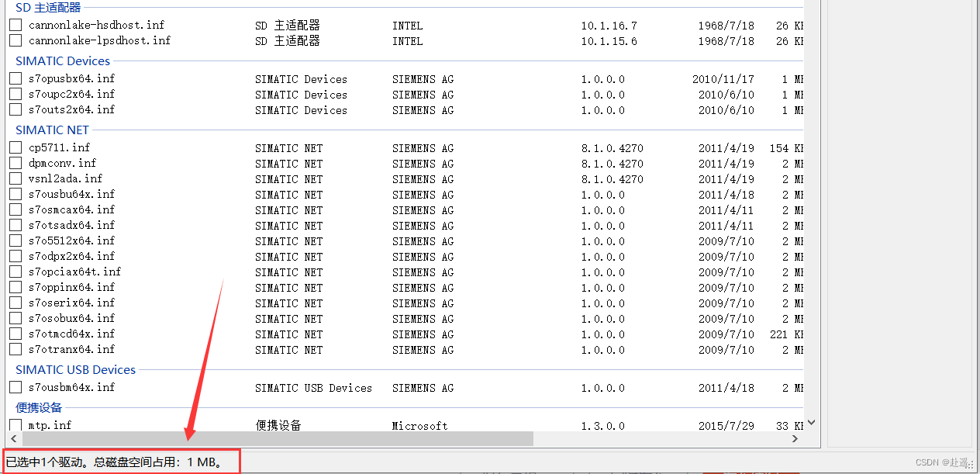Tick the s7oupc2x64.inf checkbox
Viewport: 980px width, 474px height.
tap(16, 94)
